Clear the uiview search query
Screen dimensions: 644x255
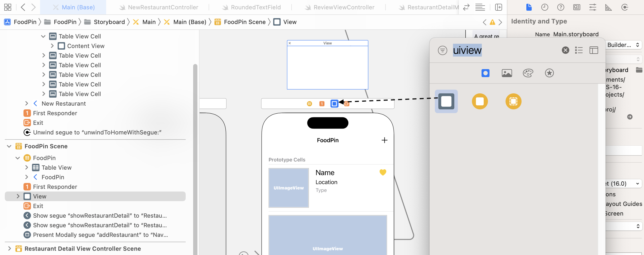(x=565, y=50)
